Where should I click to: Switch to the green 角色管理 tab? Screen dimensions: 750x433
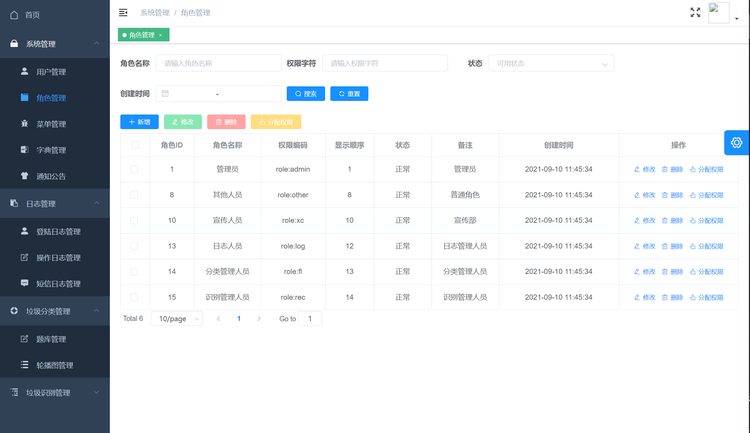142,35
